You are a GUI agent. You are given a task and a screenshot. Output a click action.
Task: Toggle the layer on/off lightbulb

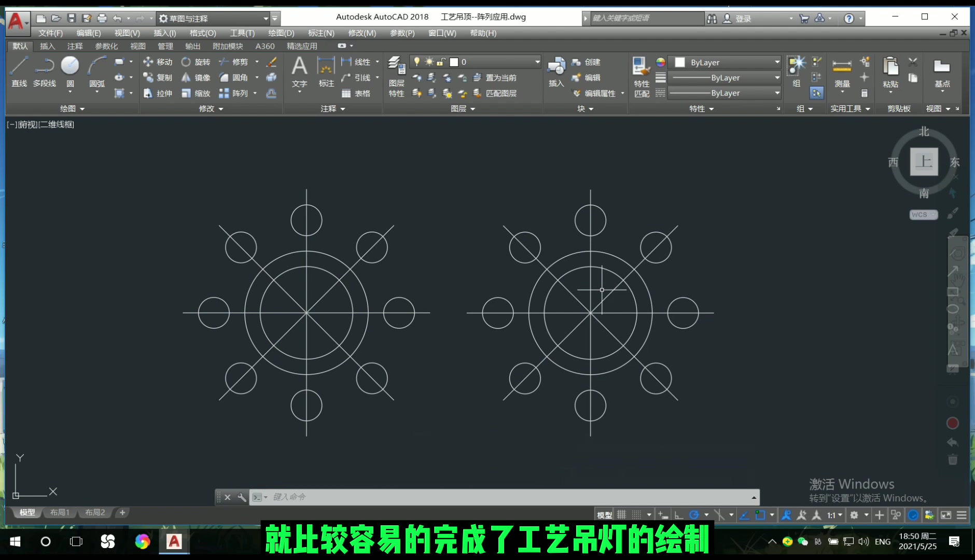417,61
